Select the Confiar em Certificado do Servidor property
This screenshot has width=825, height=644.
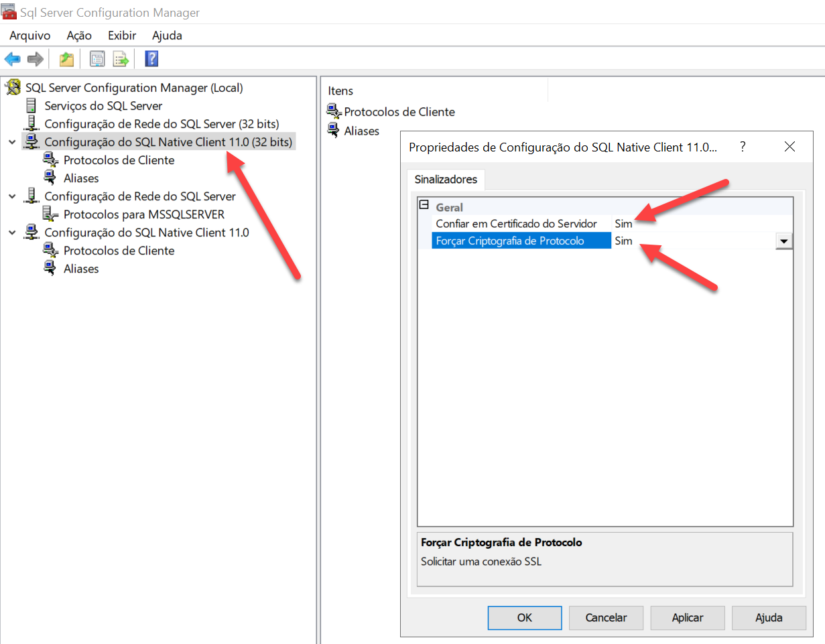tap(516, 224)
